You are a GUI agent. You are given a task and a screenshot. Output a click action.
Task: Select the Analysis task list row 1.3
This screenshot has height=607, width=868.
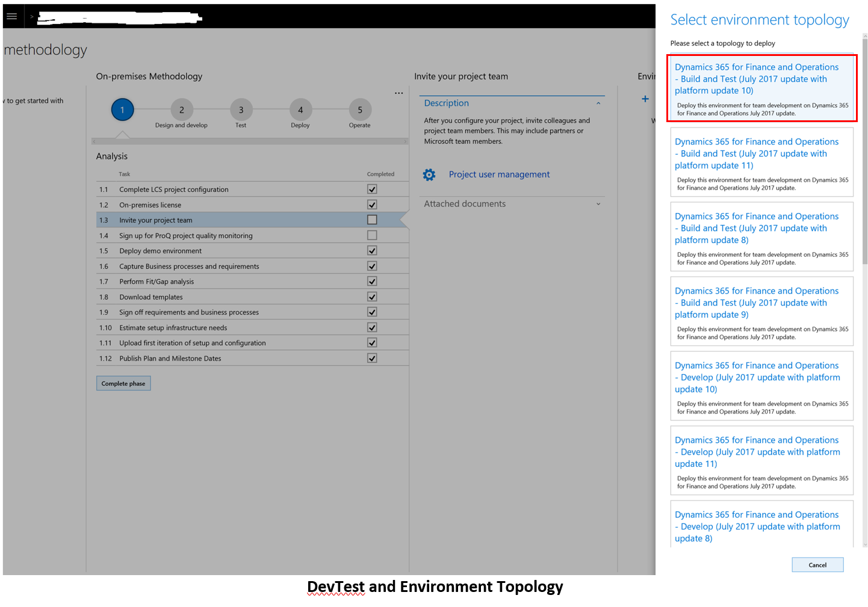tap(241, 220)
